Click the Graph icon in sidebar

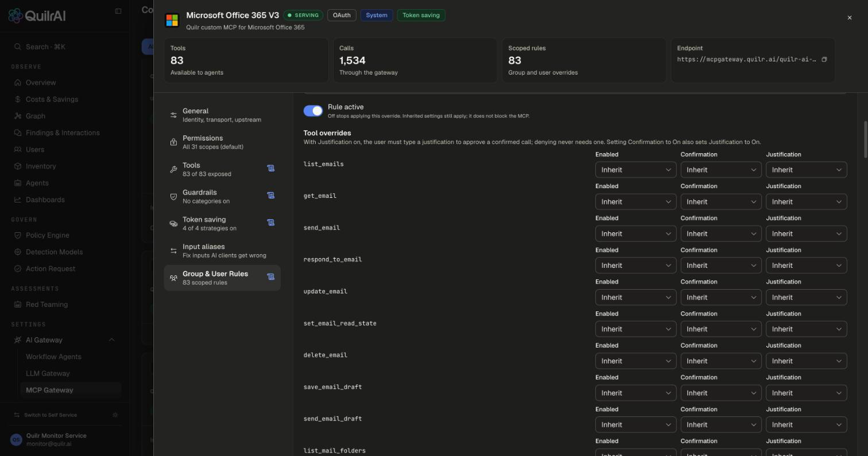pos(17,116)
